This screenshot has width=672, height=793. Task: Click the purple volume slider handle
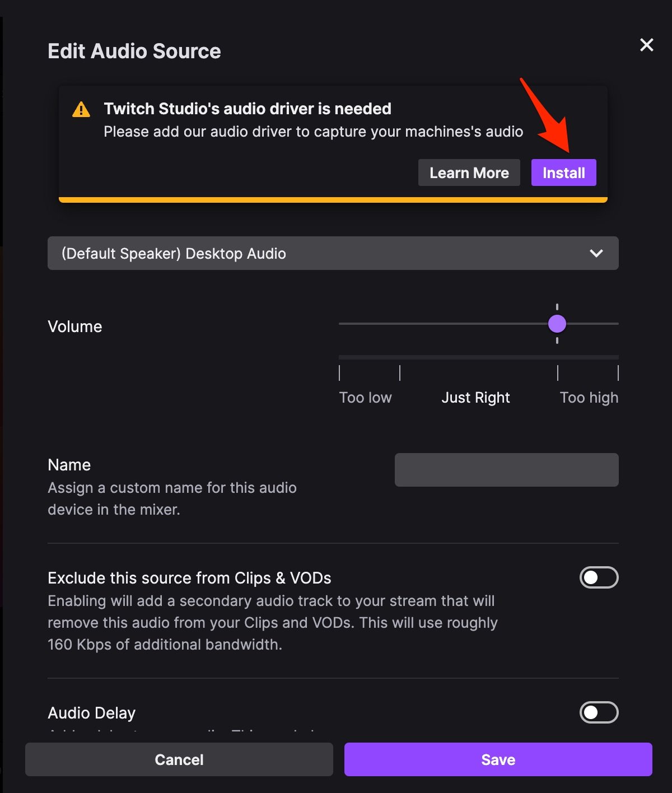557,324
